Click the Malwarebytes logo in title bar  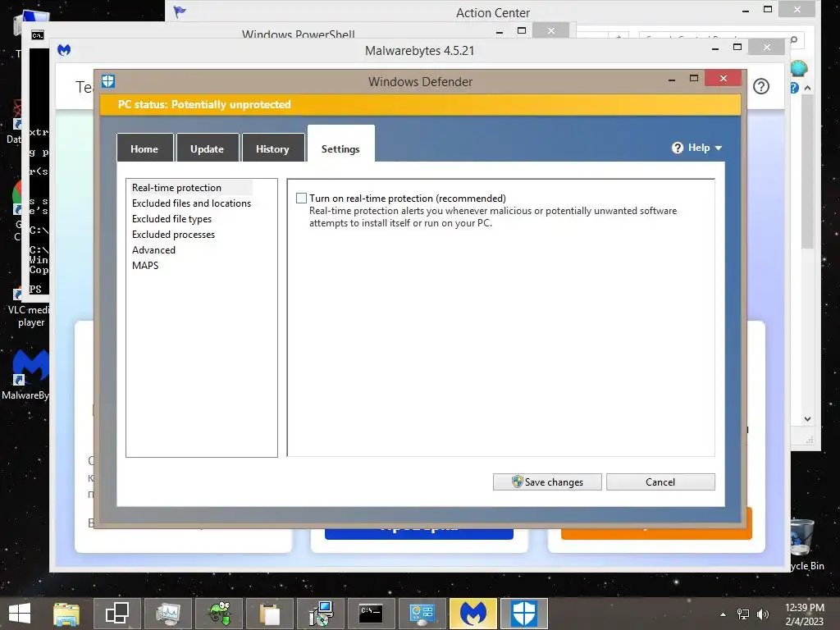tap(64, 50)
